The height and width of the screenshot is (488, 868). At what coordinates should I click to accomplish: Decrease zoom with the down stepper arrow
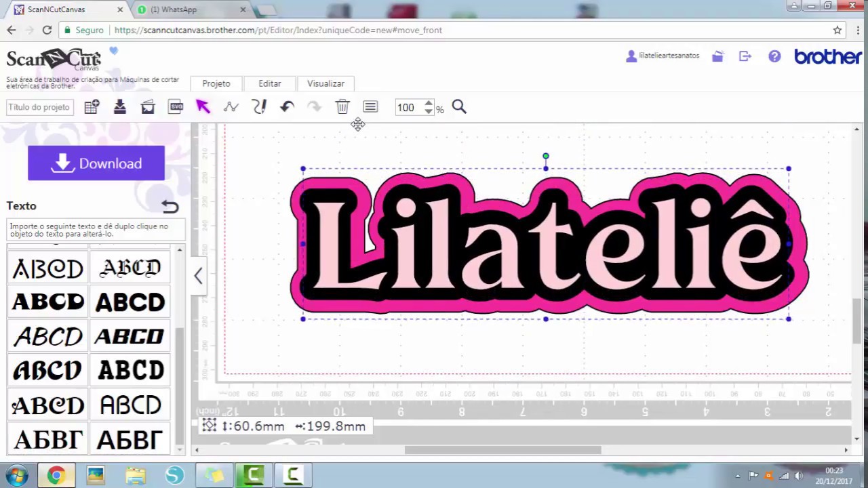[x=429, y=111]
